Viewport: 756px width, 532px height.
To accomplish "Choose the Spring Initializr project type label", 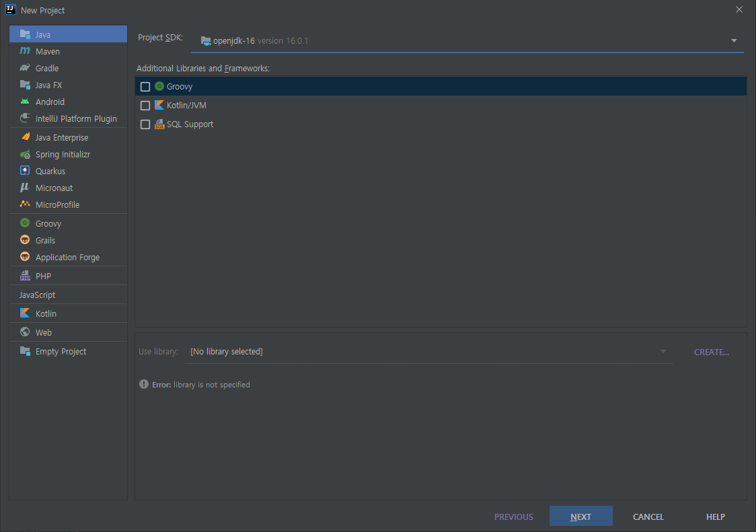I will [x=63, y=154].
